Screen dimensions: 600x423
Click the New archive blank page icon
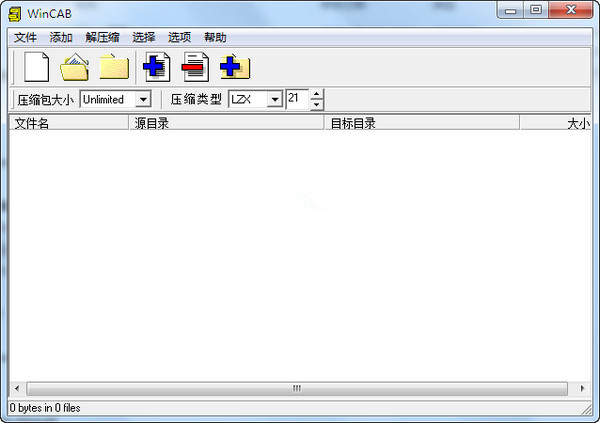(36, 67)
